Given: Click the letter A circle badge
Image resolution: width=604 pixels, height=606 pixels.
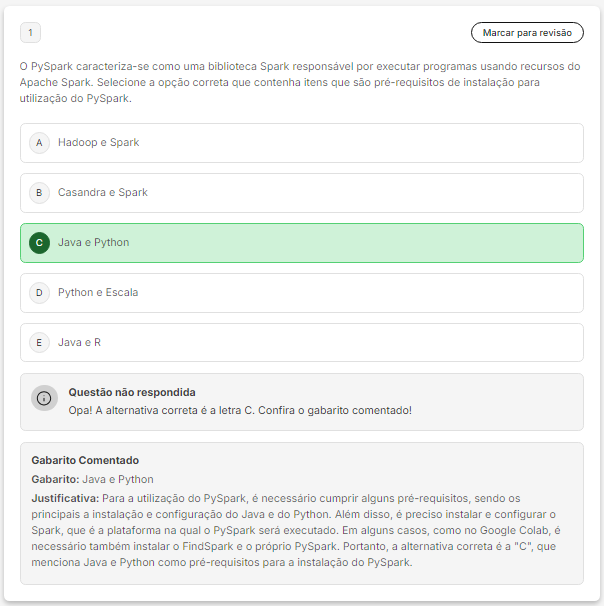Looking at the screenshot, I should tap(39, 143).
